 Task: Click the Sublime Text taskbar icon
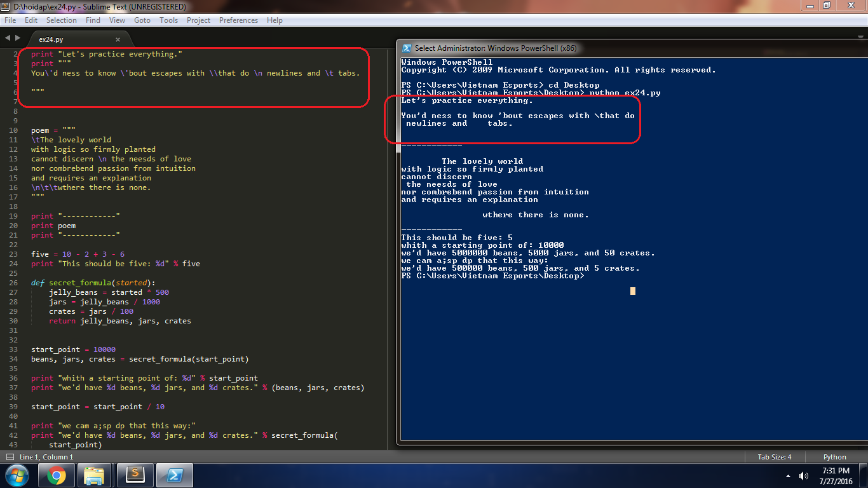point(134,475)
